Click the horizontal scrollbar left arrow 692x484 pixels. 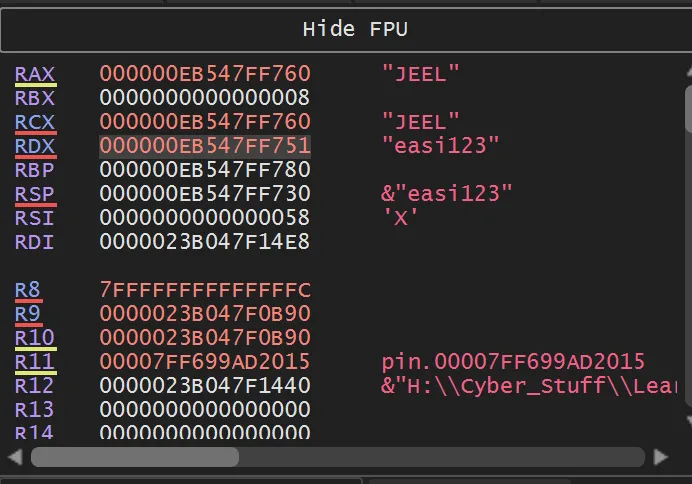point(14,457)
